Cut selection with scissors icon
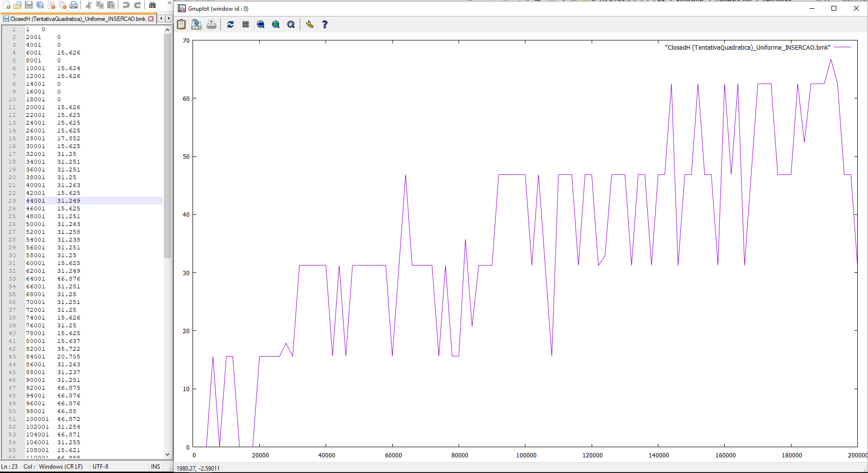868x473 pixels. click(89, 5)
